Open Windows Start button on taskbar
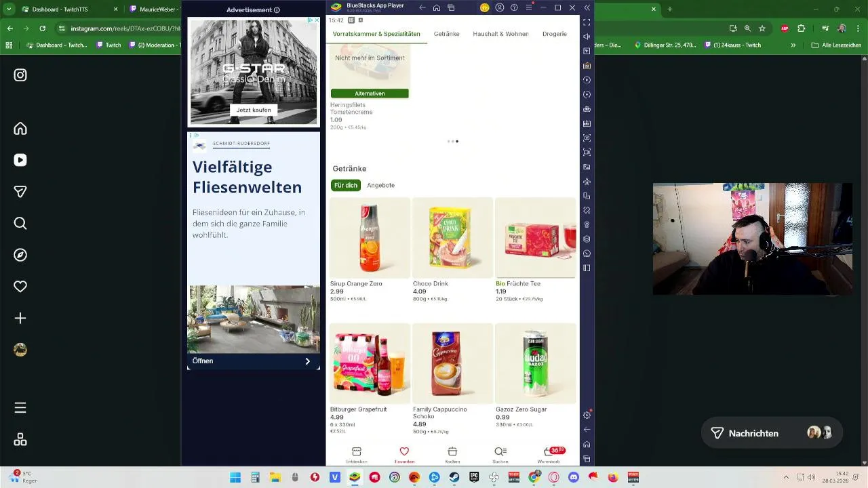 tap(235, 477)
